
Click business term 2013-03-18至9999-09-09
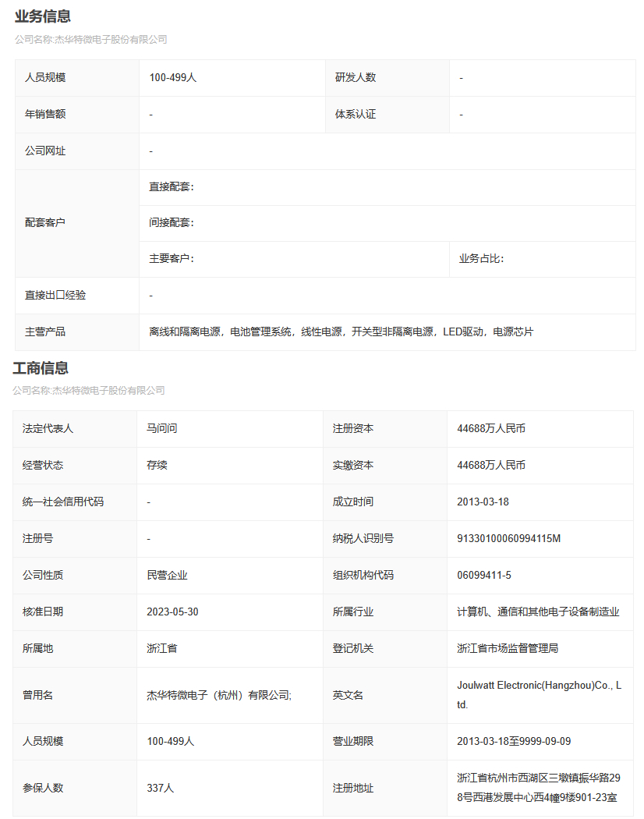514,741
